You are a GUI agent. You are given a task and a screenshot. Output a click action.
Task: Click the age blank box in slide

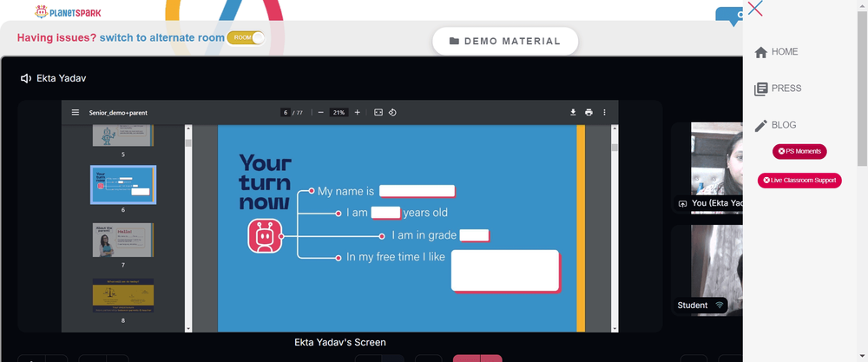[385, 213]
